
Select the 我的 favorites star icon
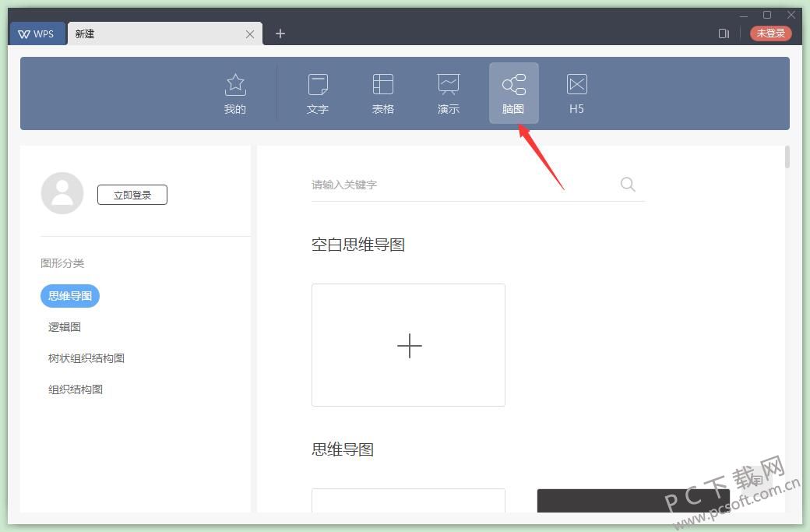point(234,92)
